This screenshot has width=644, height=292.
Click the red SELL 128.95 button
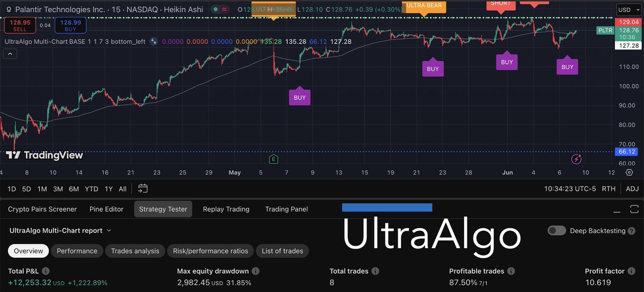click(x=20, y=25)
